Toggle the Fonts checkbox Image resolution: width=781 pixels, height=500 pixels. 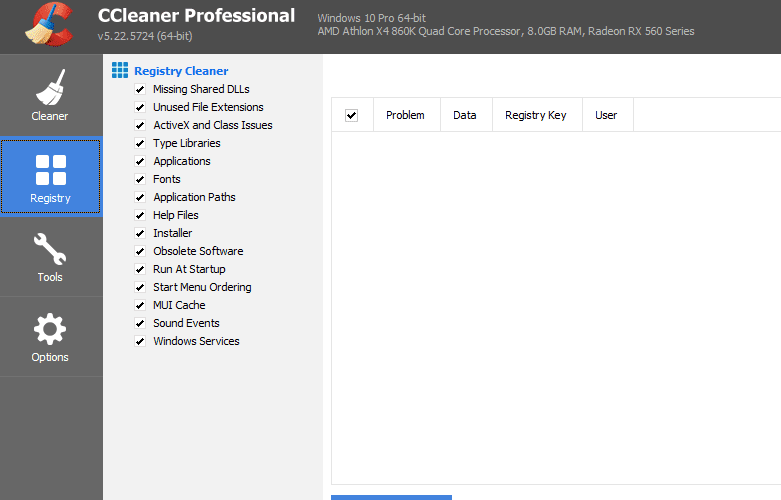[x=140, y=179]
